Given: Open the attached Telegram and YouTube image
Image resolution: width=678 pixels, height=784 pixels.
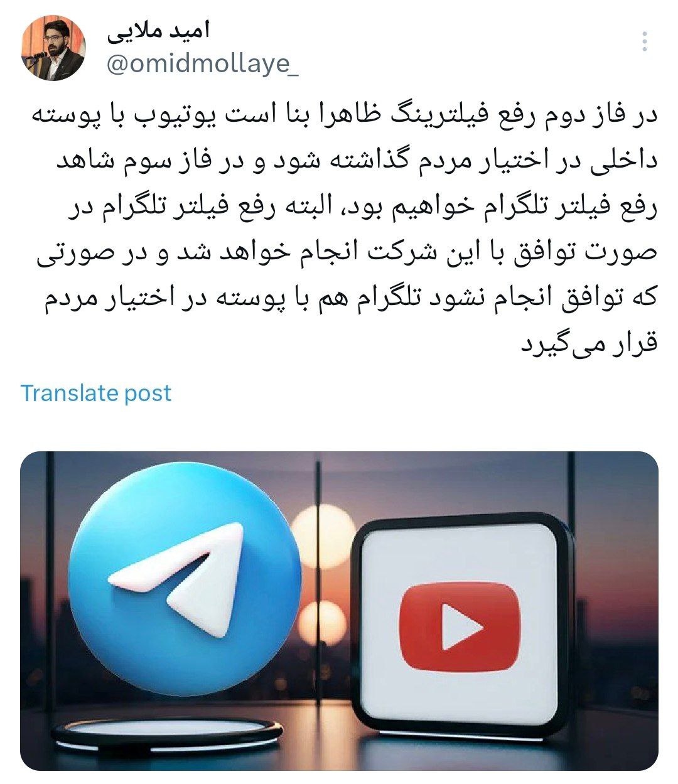Looking at the screenshot, I should tap(339, 611).
